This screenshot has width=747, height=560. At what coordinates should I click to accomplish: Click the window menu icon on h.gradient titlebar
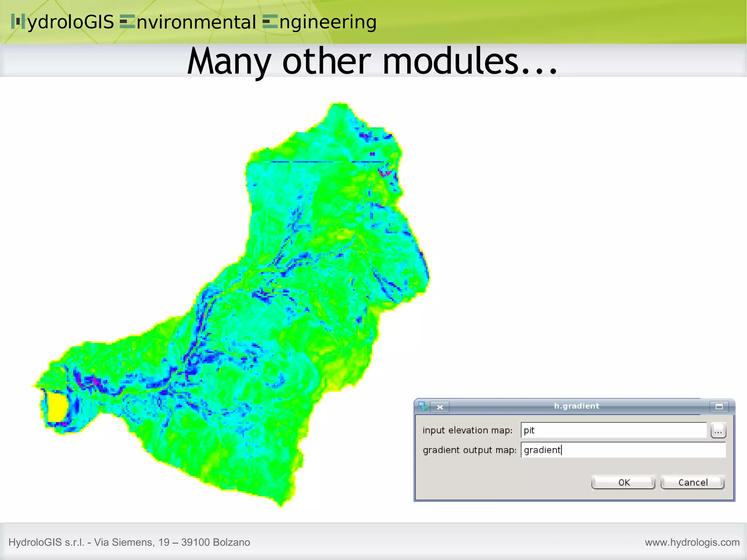pyautogui.click(x=423, y=406)
